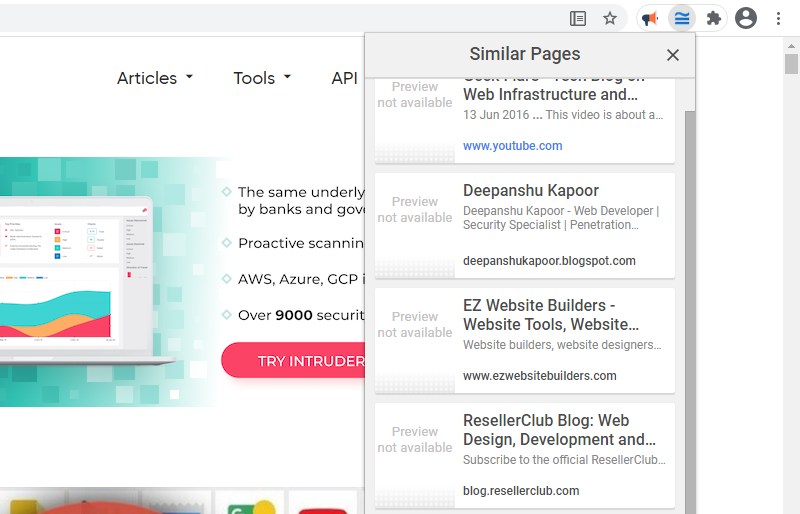The width and height of the screenshot is (800, 514).
Task: Open the reading list side panel icon
Action: click(578, 19)
